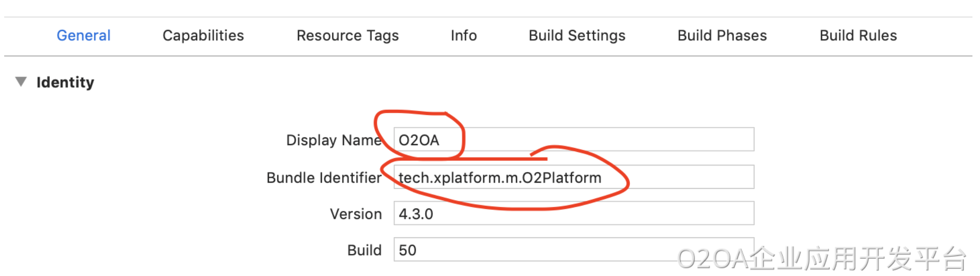The width and height of the screenshot is (980, 276).
Task: Click the Display Name label
Action: (333, 140)
